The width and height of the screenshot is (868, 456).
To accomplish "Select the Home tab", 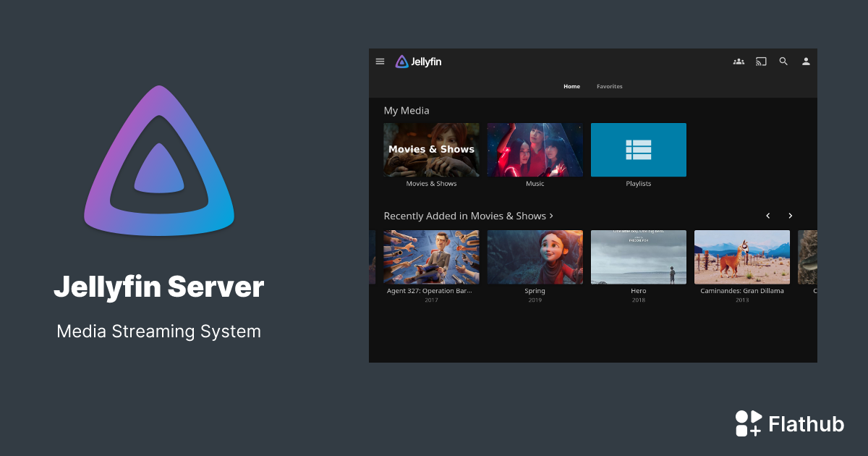I will pos(571,86).
